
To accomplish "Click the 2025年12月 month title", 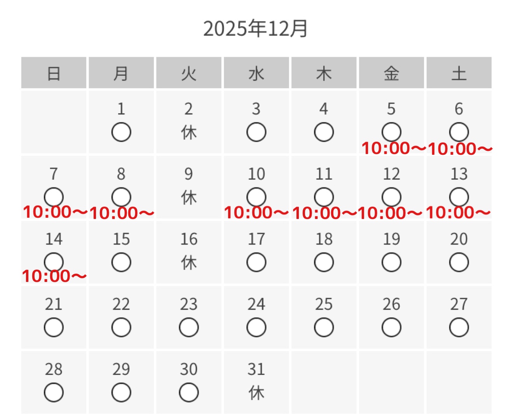I will tap(255, 29).
